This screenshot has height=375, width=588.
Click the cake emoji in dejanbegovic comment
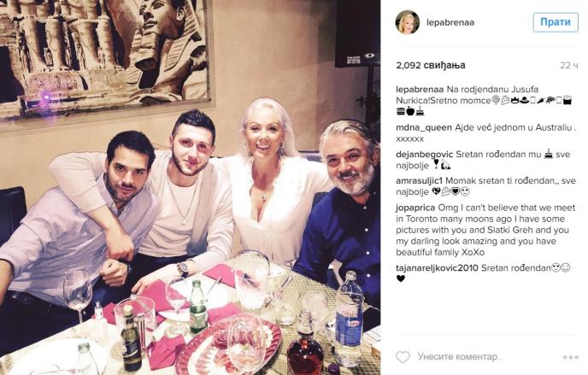[549, 154]
